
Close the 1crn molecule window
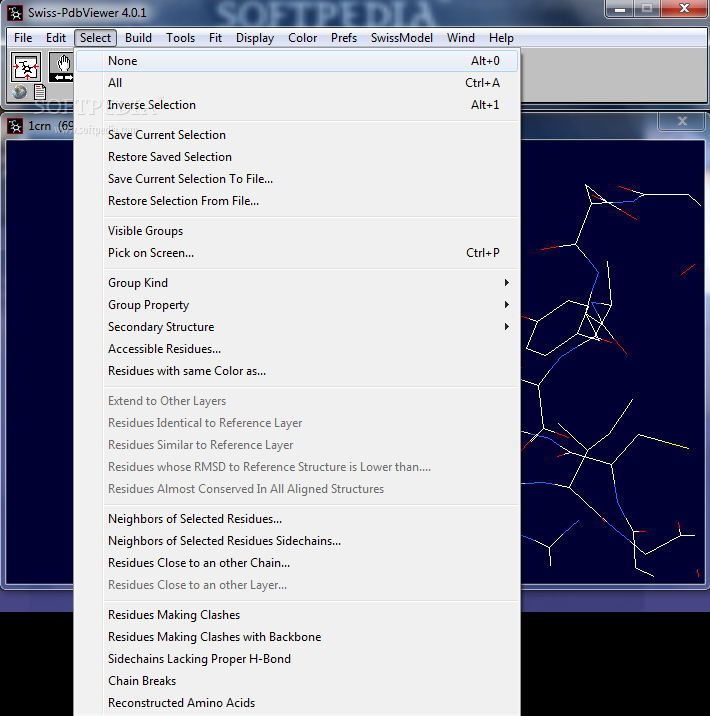click(x=682, y=121)
